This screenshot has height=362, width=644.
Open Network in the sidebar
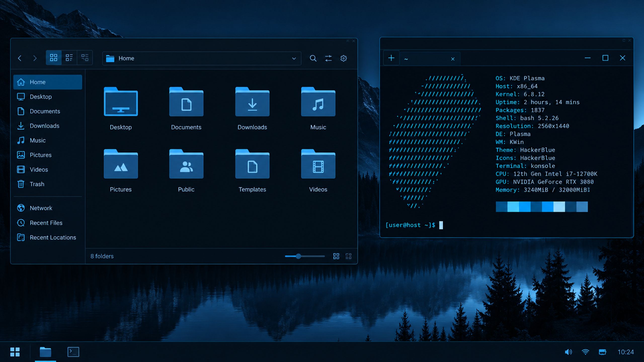click(48, 208)
